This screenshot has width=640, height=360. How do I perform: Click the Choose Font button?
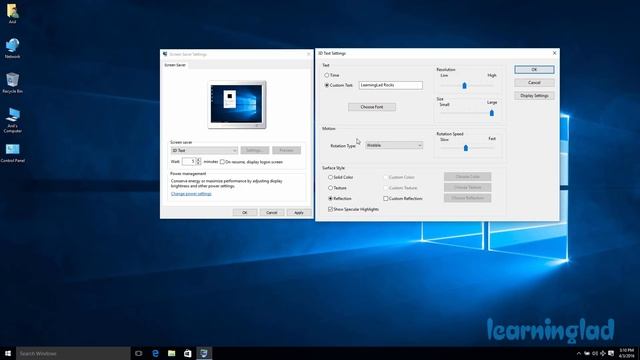click(x=371, y=107)
